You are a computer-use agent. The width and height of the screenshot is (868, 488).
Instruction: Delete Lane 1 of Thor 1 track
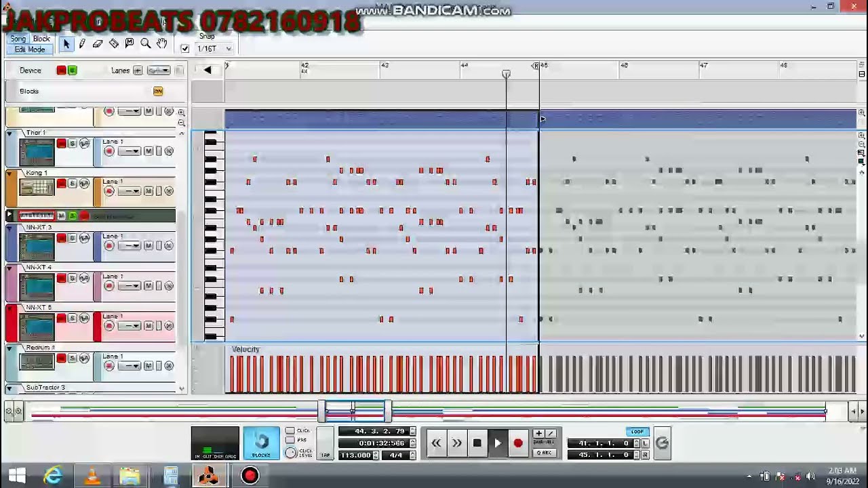(x=169, y=151)
